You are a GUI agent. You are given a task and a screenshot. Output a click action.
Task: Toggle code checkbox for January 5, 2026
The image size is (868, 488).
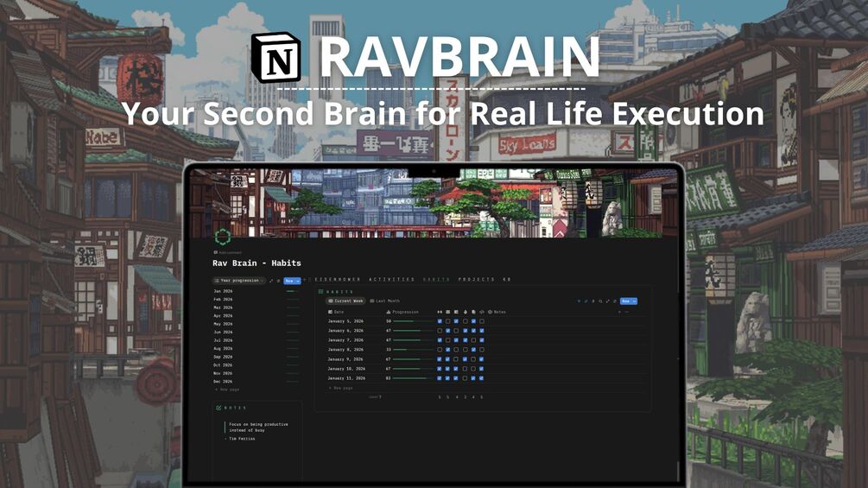pyautogui.click(x=482, y=321)
